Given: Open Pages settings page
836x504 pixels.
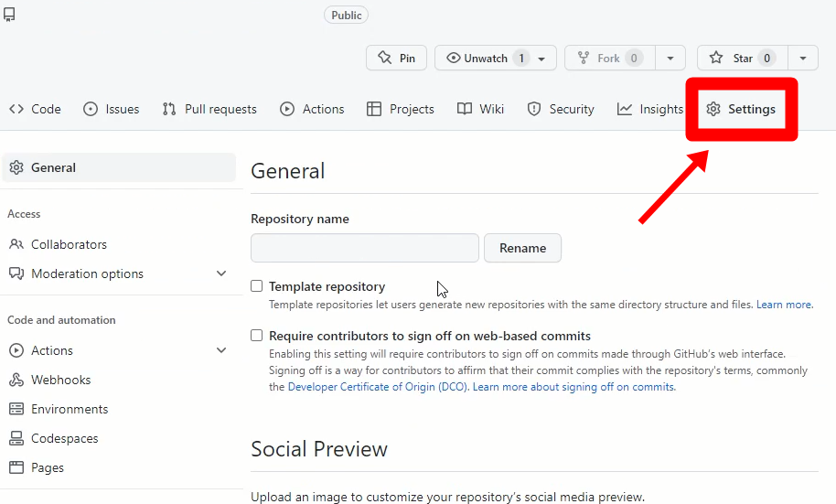Looking at the screenshot, I should 48,467.
